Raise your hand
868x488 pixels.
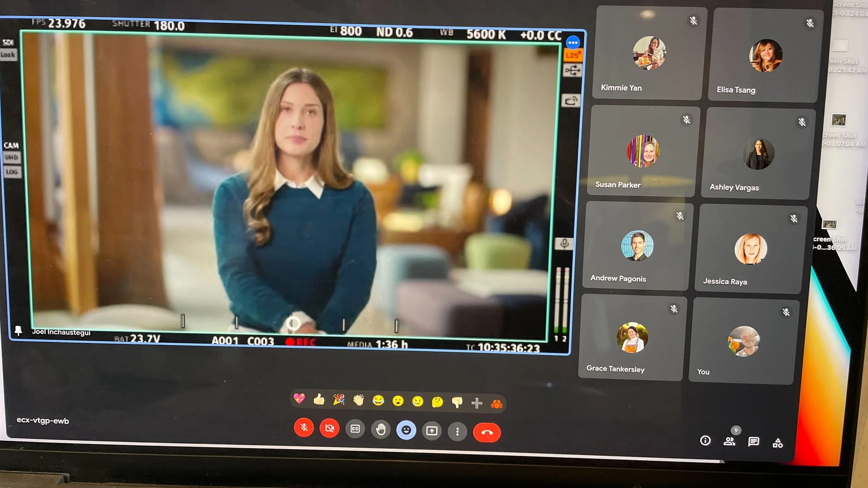[x=381, y=430]
